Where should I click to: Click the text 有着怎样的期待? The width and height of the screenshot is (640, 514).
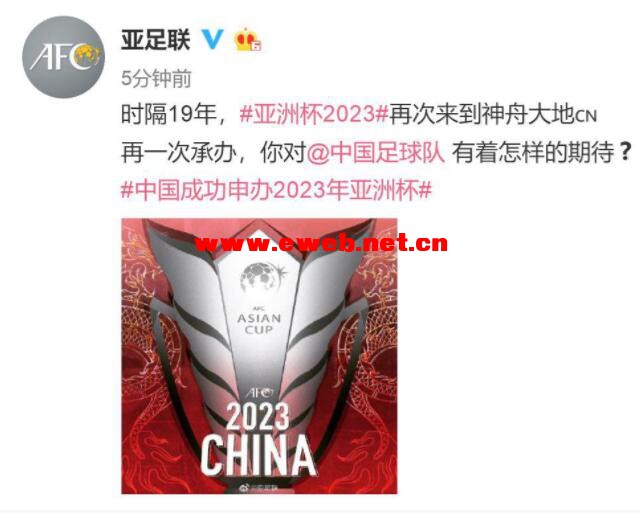[x=533, y=153]
